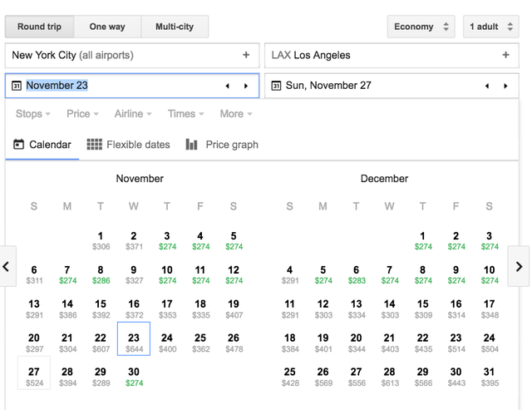
Task: Choose the Multi-city trip type
Action: [175, 27]
